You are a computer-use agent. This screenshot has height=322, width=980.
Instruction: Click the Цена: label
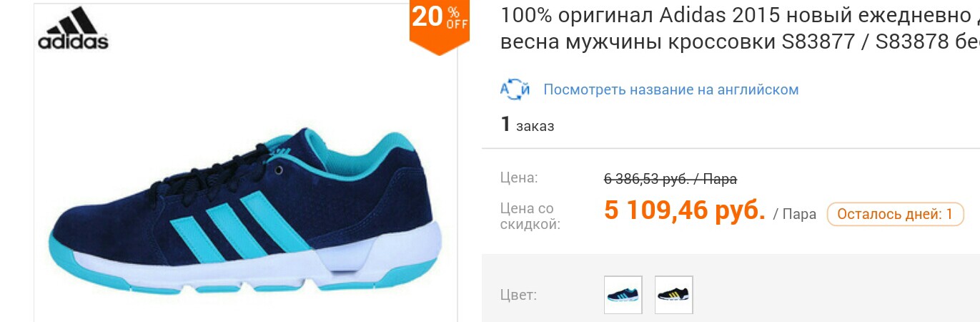coord(519,178)
